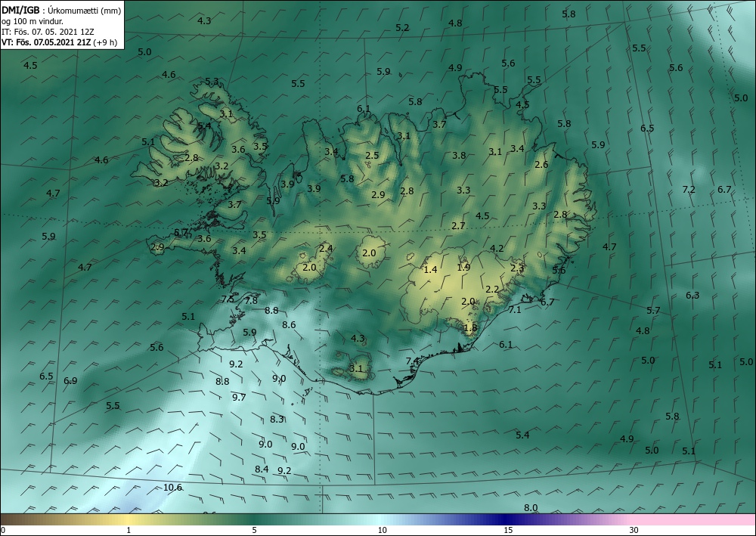Click the 2.6 value in northeast Iceland
Screen dimensions: 756x536
pos(541,164)
